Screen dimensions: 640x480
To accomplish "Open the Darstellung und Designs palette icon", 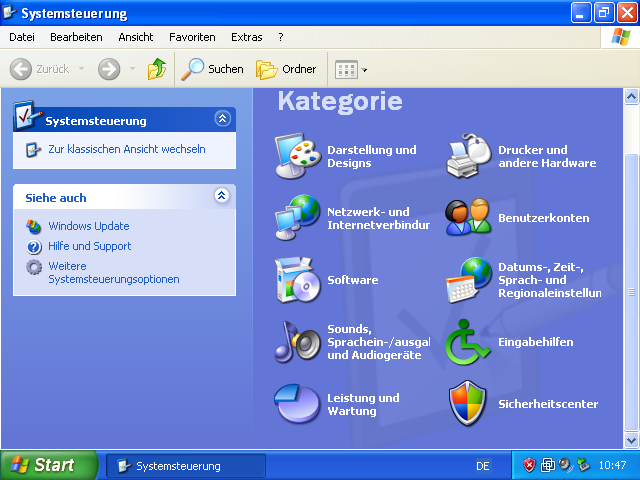I will click(298, 156).
